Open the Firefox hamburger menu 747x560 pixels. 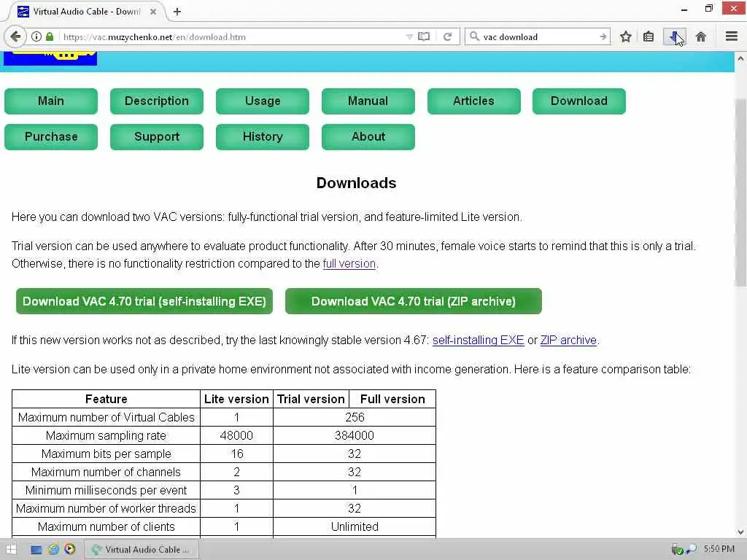click(732, 36)
